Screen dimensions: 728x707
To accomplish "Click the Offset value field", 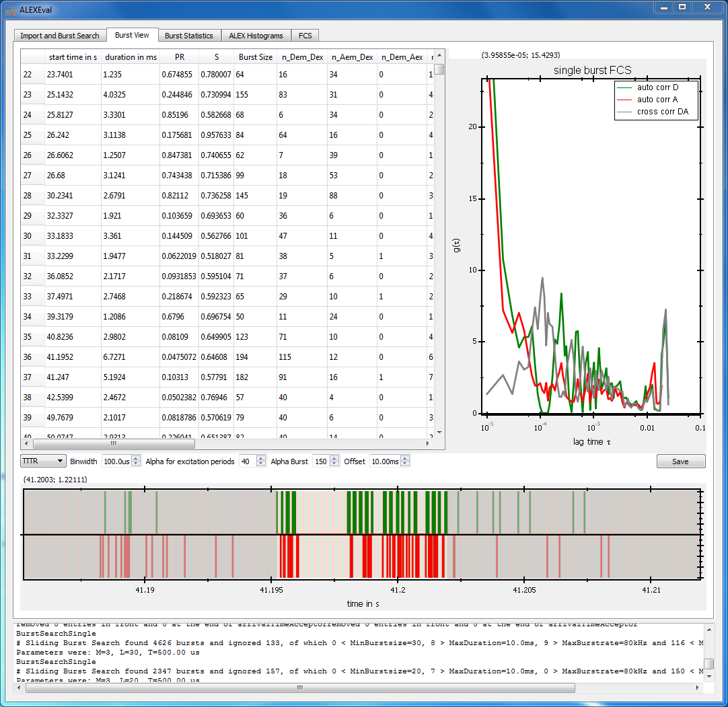I will (385, 461).
